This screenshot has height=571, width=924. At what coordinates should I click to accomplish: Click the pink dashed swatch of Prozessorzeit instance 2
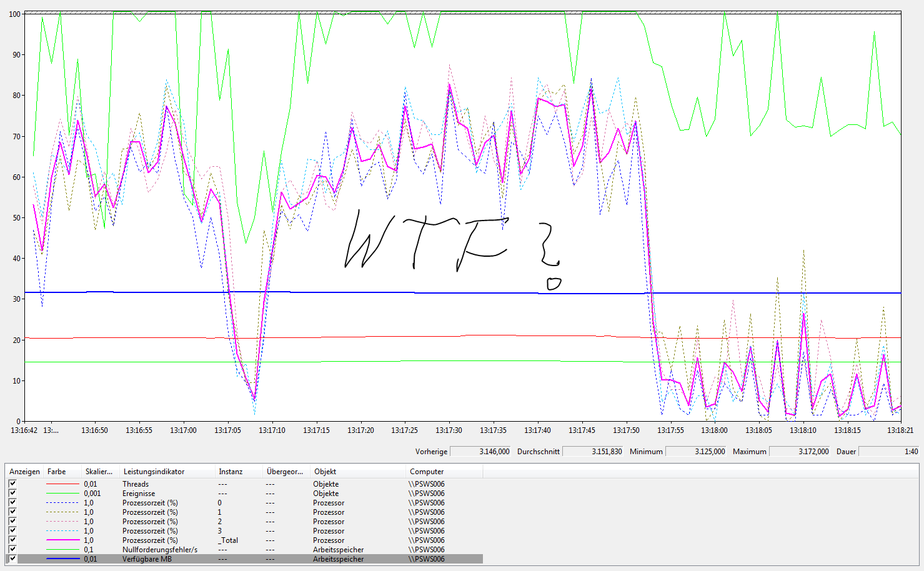pos(62,522)
